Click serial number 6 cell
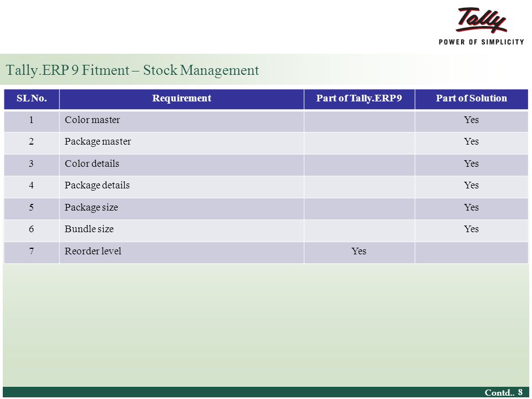 [32, 230]
